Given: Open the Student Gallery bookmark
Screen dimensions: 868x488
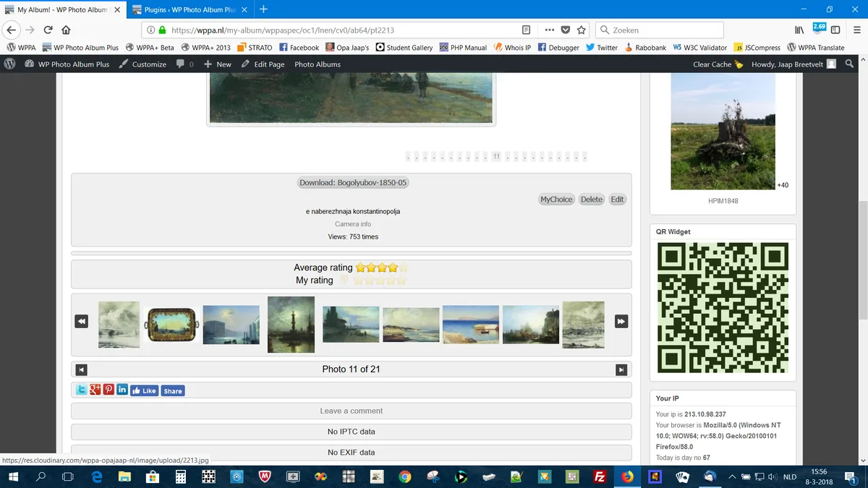Looking at the screenshot, I should click(x=404, y=48).
